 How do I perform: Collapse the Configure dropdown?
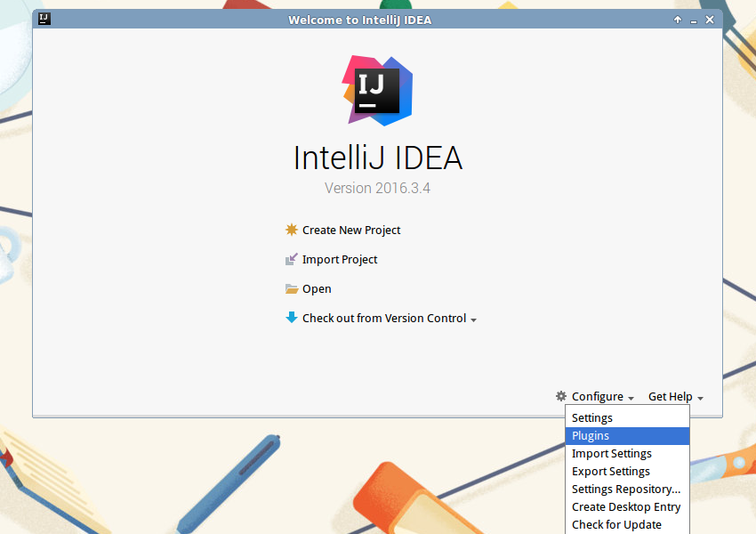click(x=602, y=397)
